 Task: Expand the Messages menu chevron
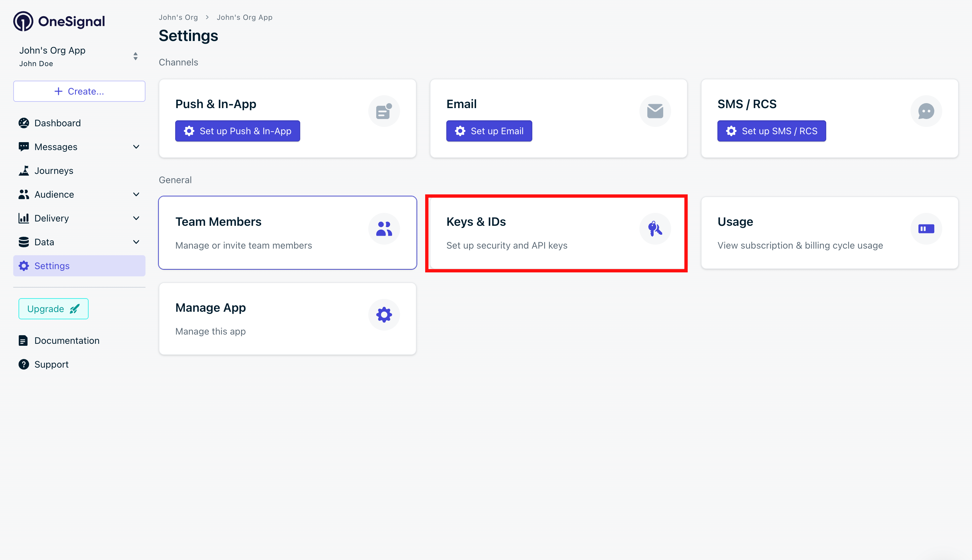[136, 146]
